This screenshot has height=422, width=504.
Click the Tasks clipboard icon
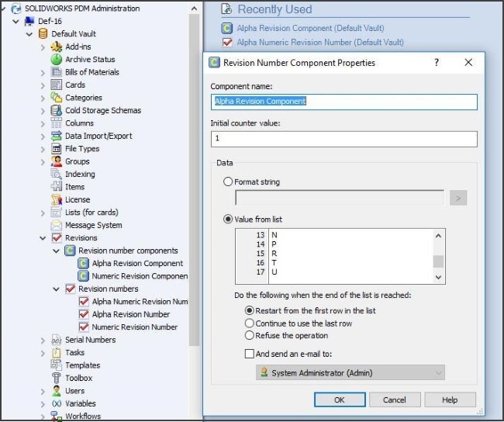57,352
